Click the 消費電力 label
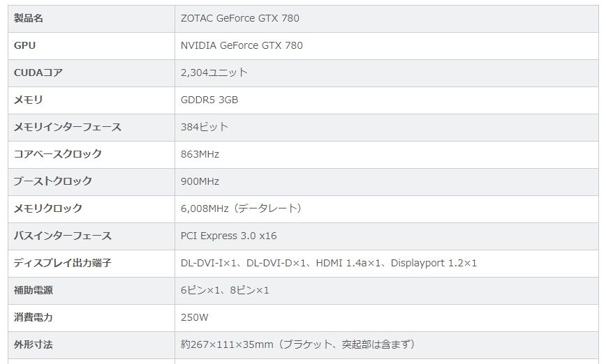Image resolution: width=606 pixels, height=364 pixels. pos(34,317)
